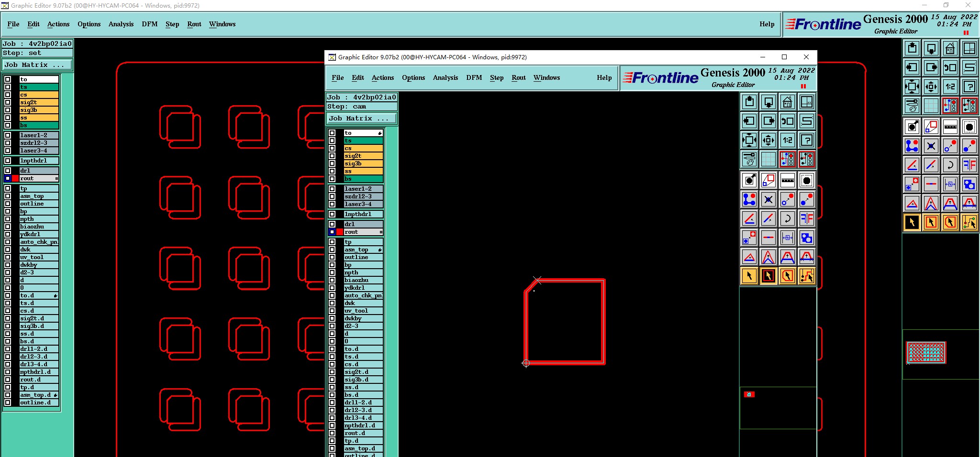980x457 pixels.
Task: Click the question mark help icon in front window
Action: [807, 140]
